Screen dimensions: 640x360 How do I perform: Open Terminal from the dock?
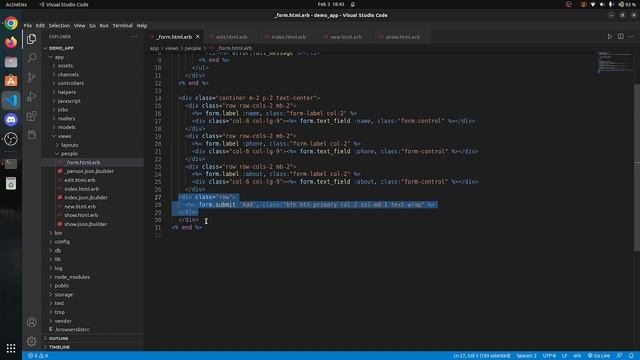pos(11,164)
